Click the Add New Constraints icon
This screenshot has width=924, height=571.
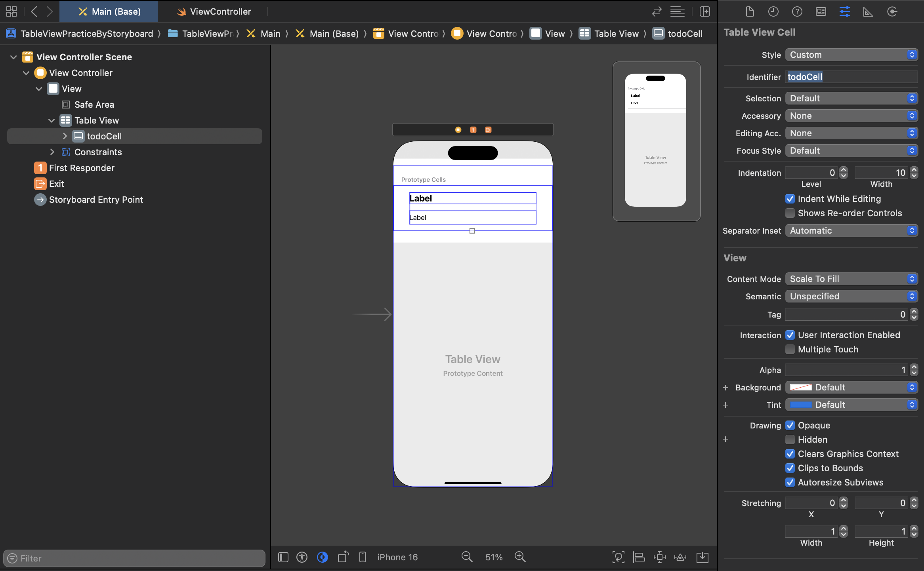tap(659, 557)
